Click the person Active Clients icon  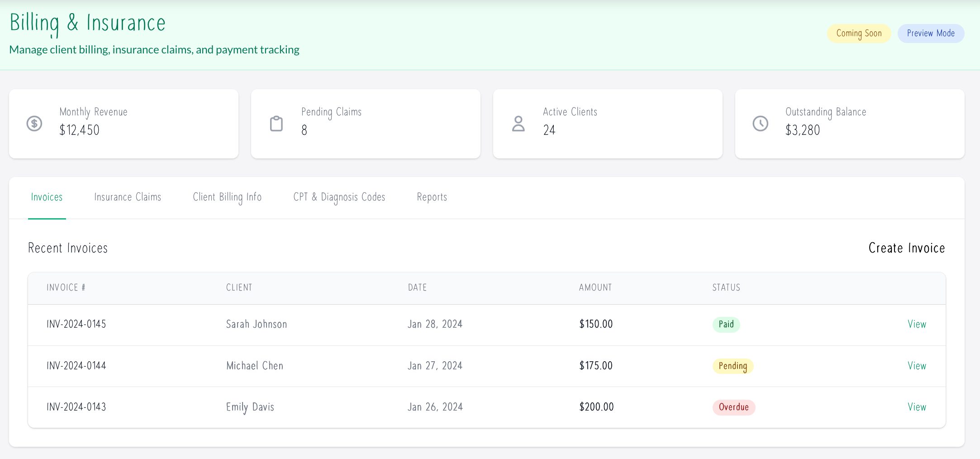519,124
